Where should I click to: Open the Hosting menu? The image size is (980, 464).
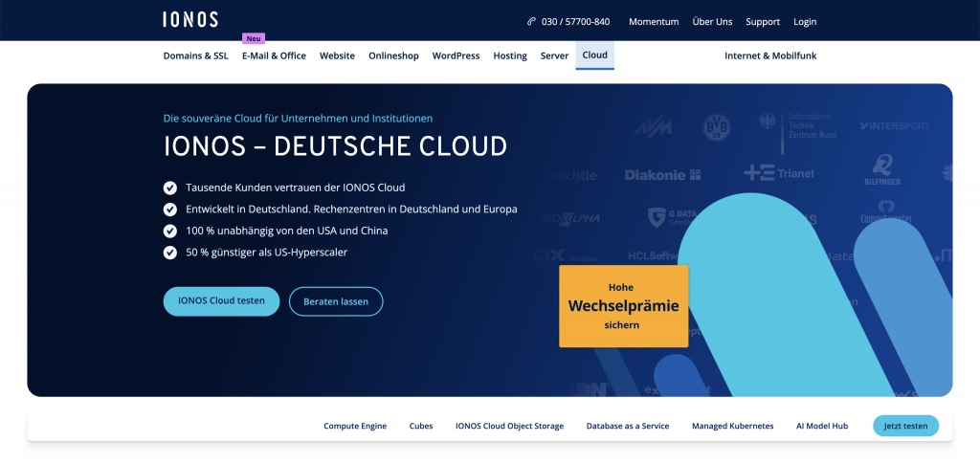(510, 55)
